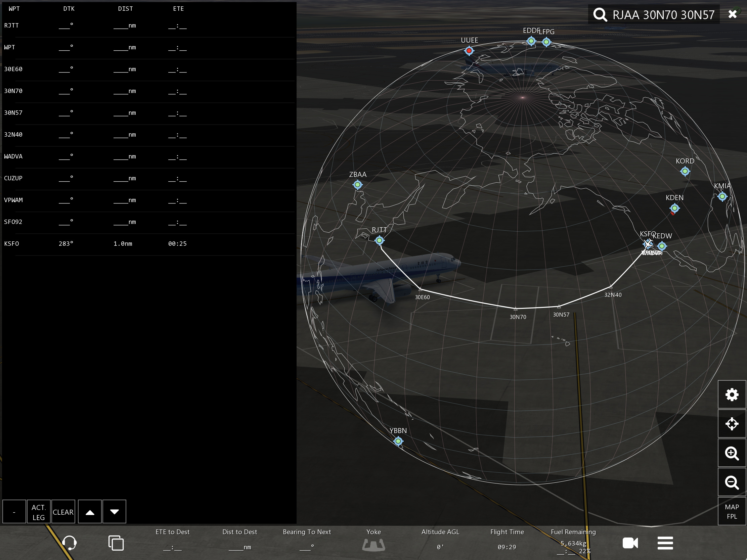Open the map settings gear

click(732, 394)
